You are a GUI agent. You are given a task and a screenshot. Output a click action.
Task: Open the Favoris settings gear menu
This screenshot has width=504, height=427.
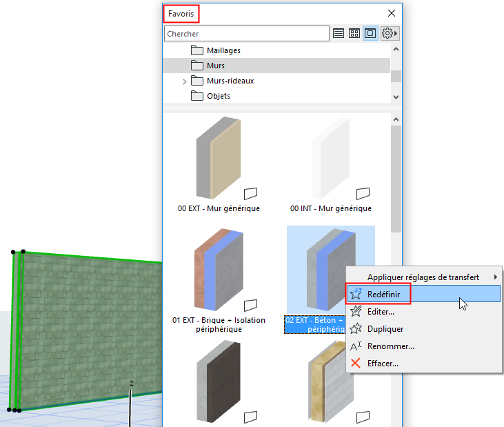click(x=390, y=33)
